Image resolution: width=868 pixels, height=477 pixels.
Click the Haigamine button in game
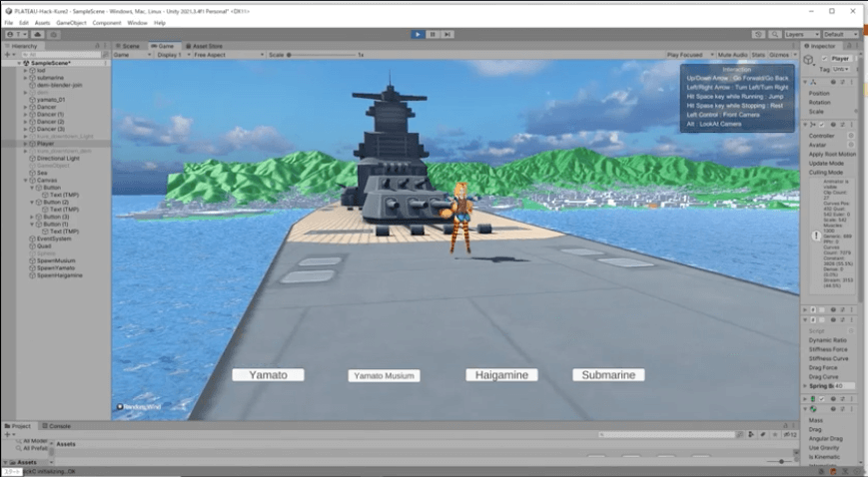[501, 374]
